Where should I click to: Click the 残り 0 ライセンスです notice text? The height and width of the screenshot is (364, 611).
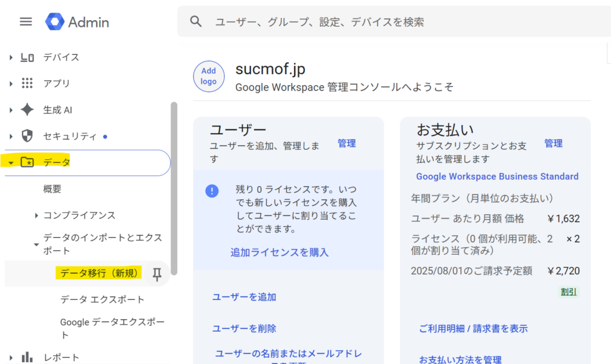(296, 209)
